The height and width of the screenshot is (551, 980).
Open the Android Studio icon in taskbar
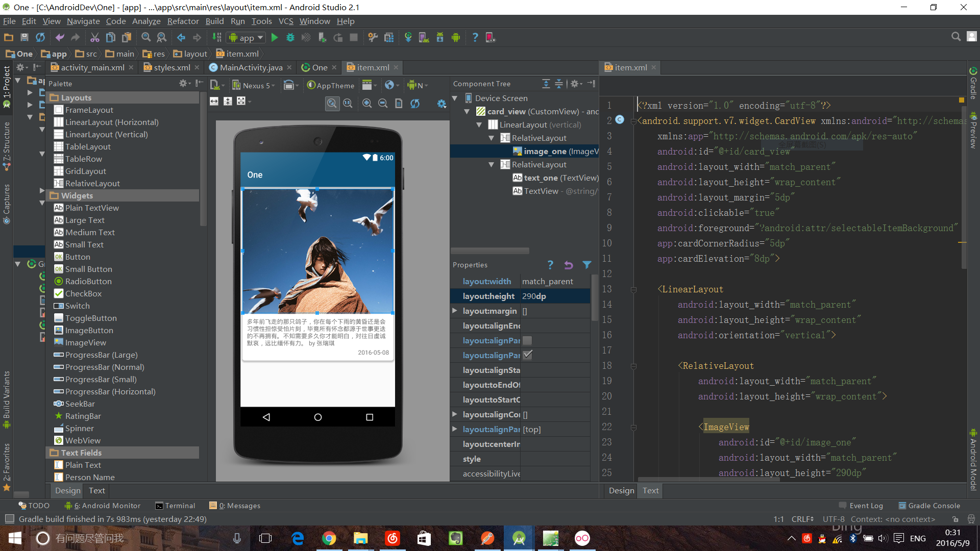click(519, 538)
